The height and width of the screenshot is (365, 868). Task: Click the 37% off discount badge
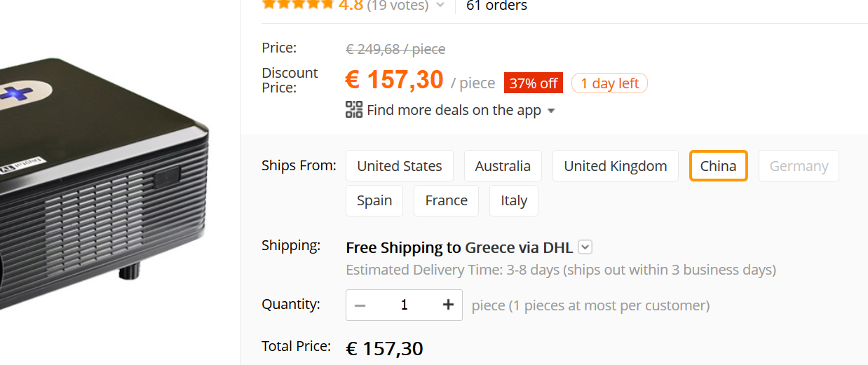click(x=534, y=83)
